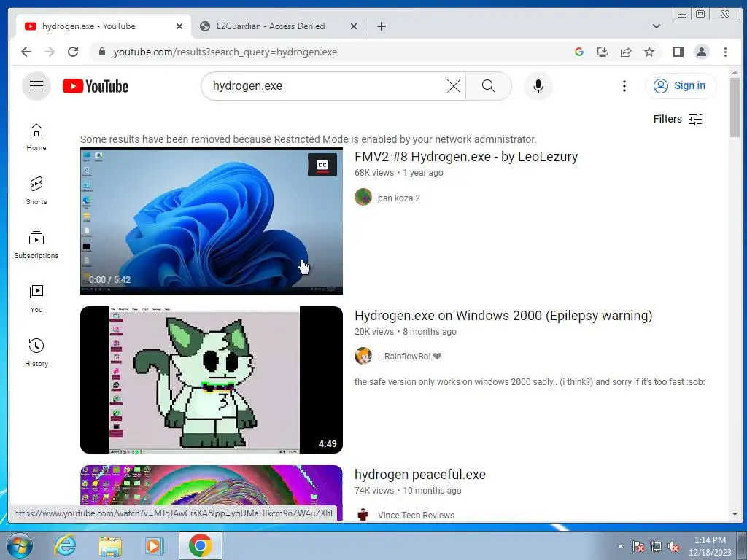Open the Filters options
Screen dimensions: 747x560
(678, 119)
